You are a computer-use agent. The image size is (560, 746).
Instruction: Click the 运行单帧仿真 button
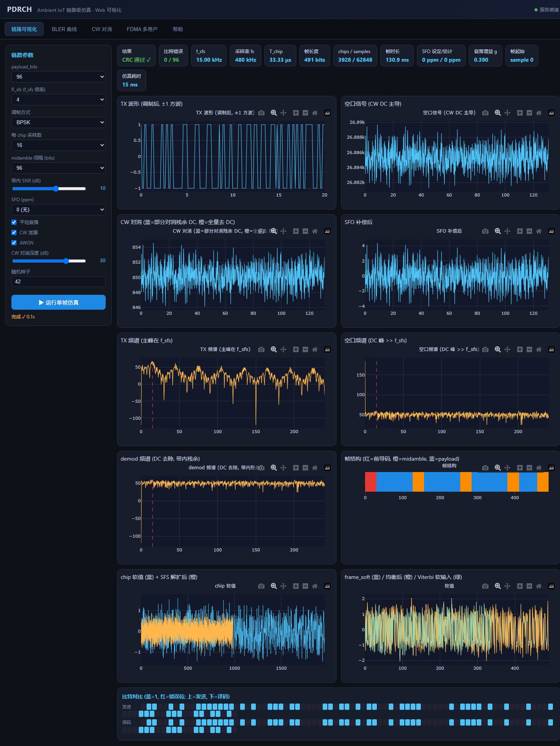[x=58, y=302]
